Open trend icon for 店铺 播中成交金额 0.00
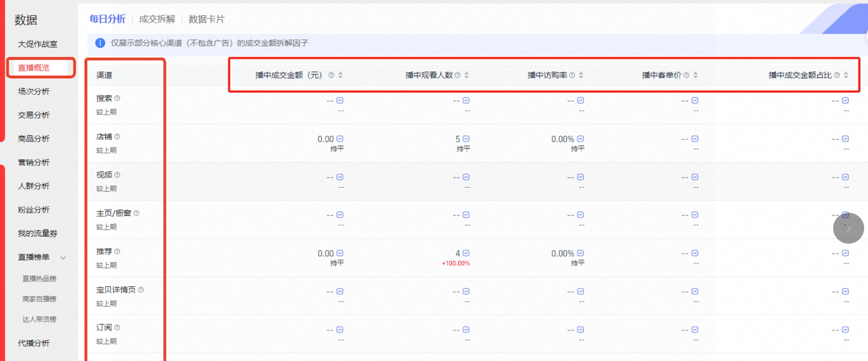 pos(340,138)
